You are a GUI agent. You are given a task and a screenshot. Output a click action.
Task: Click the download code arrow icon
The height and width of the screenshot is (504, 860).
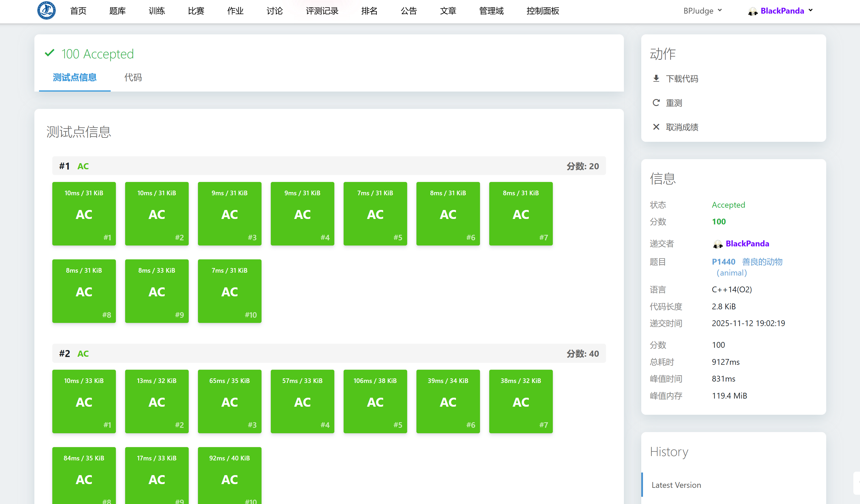pyautogui.click(x=656, y=79)
